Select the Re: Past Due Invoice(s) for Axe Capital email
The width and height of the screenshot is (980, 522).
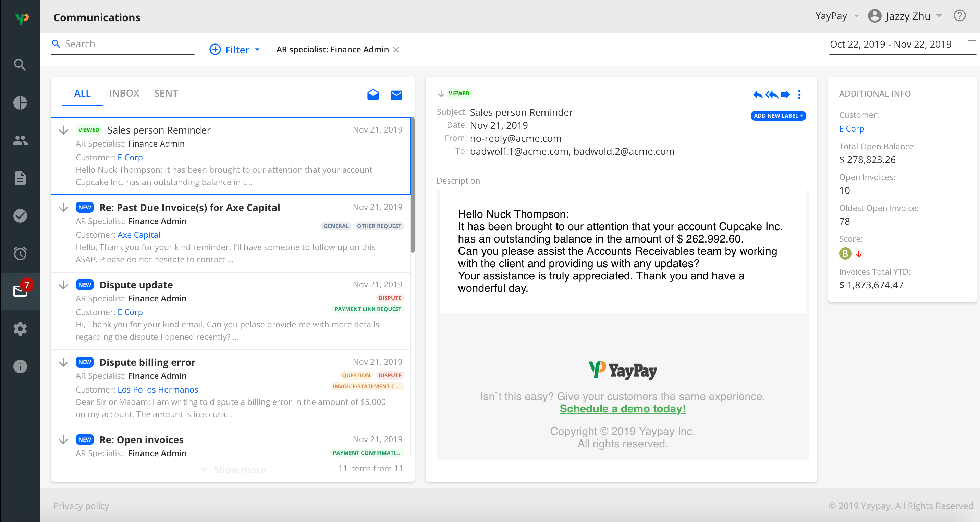(189, 208)
